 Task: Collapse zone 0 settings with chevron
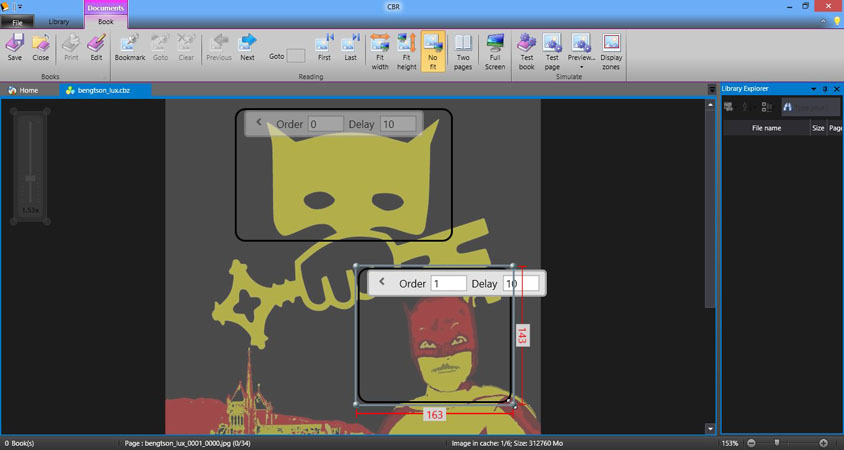259,122
